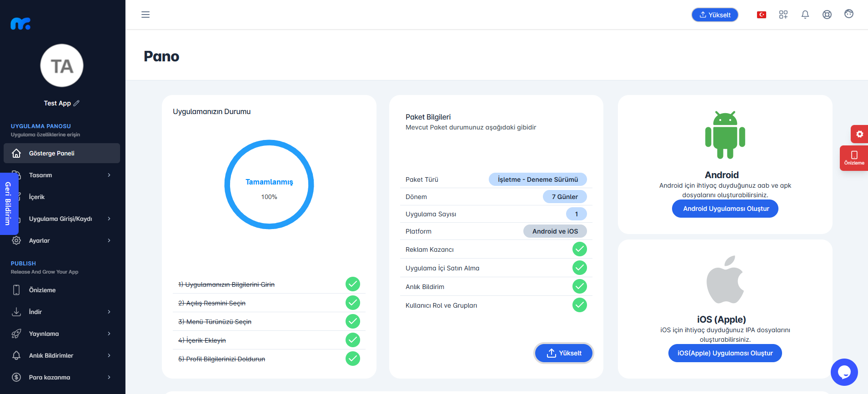The image size is (868, 394).
Task: Open the apps grid icon in header
Action: tap(783, 15)
